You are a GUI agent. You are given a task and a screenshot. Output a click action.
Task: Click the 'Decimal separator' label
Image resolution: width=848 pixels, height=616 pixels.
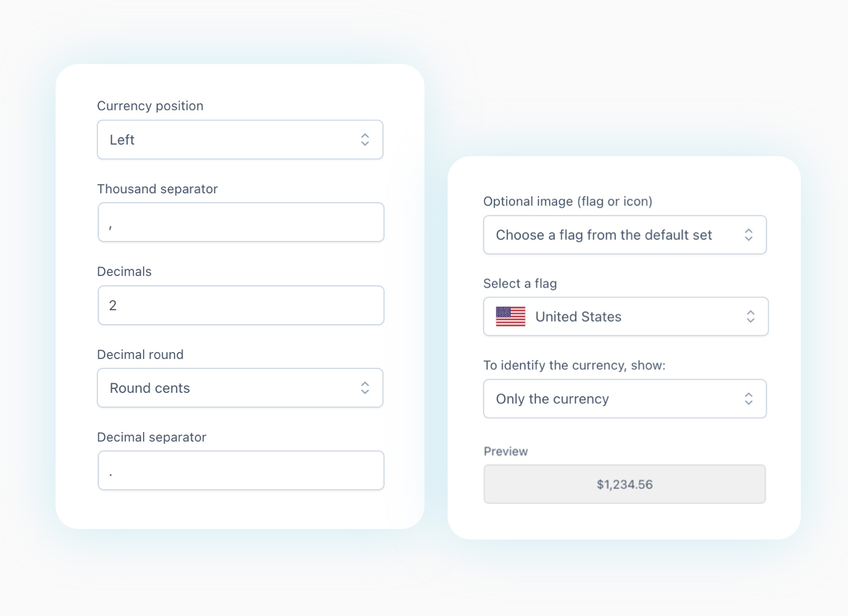[151, 437]
